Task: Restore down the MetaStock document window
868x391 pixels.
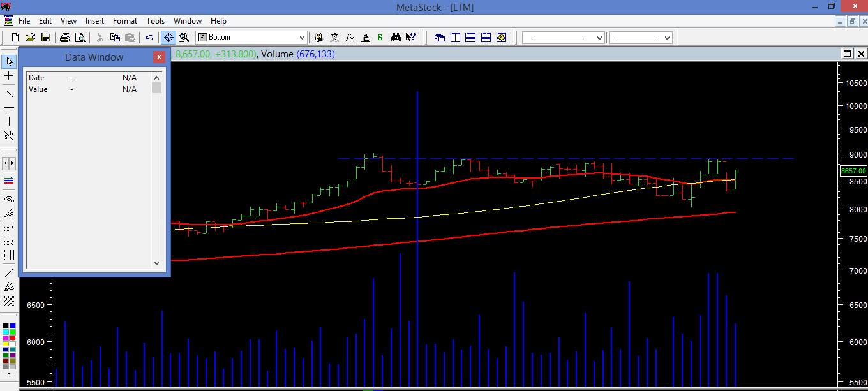Action: pyautogui.click(x=852, y=21)
